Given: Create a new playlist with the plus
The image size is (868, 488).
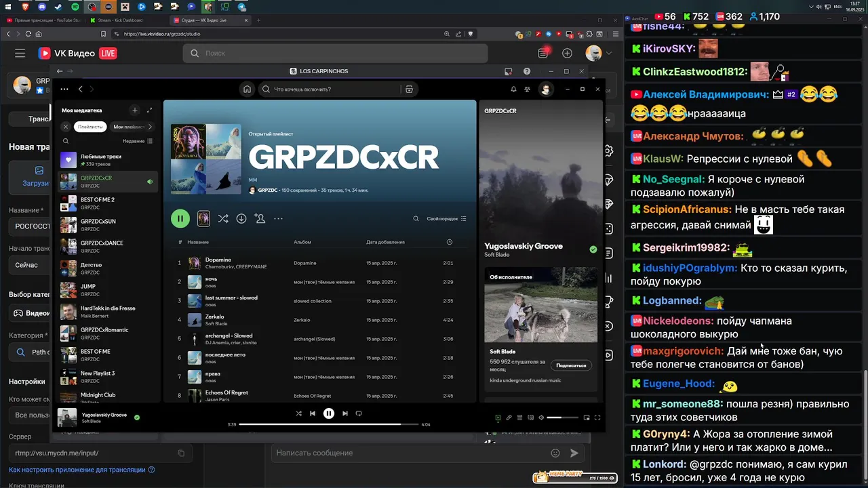Looking at the screenshot, I should pos(135,110).
